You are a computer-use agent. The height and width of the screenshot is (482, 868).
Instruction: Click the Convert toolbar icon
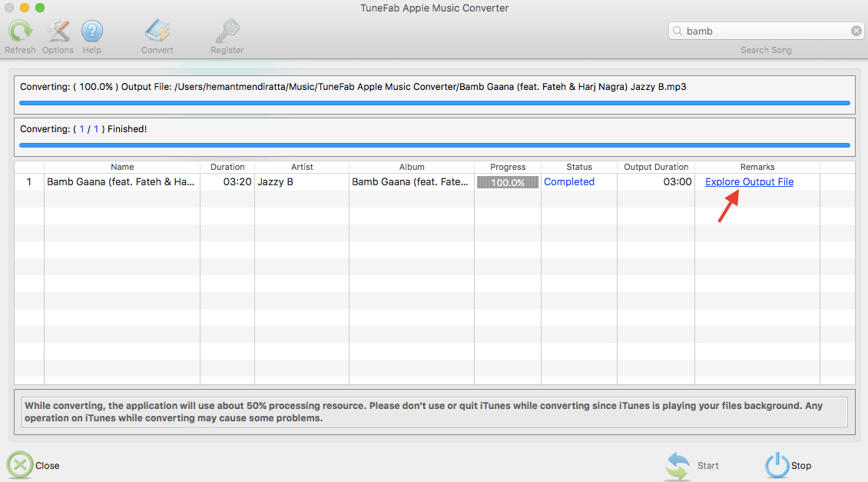(157, 31)
